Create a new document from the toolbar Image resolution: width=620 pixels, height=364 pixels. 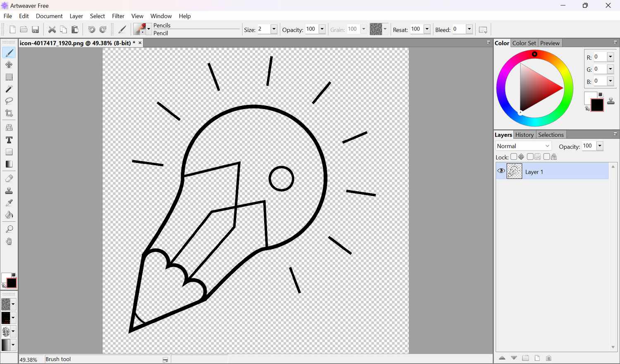coord(12,29)
